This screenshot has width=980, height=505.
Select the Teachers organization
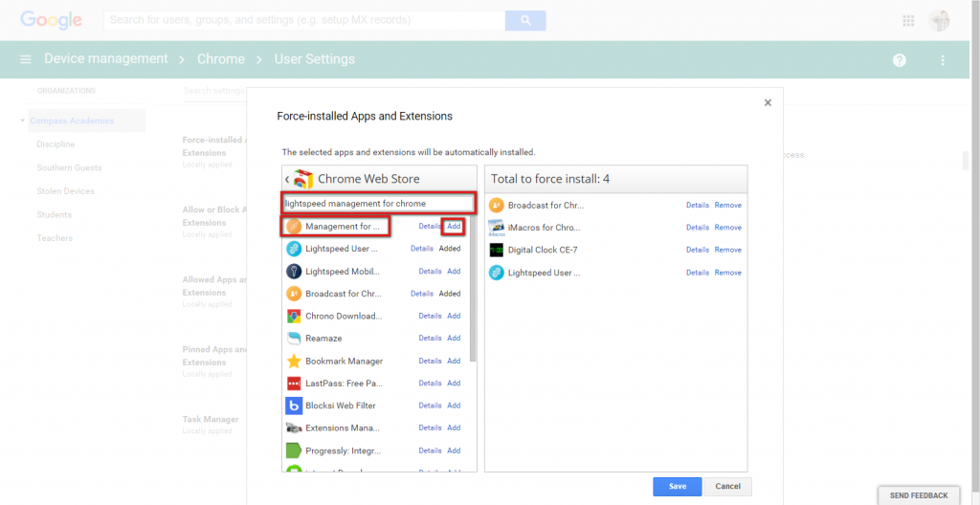pyautogui.click(x=55, y=238)
